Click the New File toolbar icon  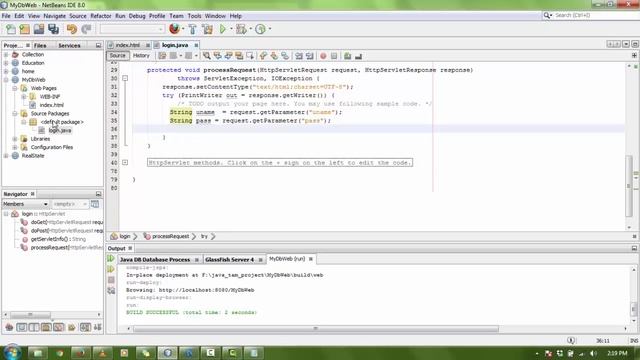(x=11, y=29)
